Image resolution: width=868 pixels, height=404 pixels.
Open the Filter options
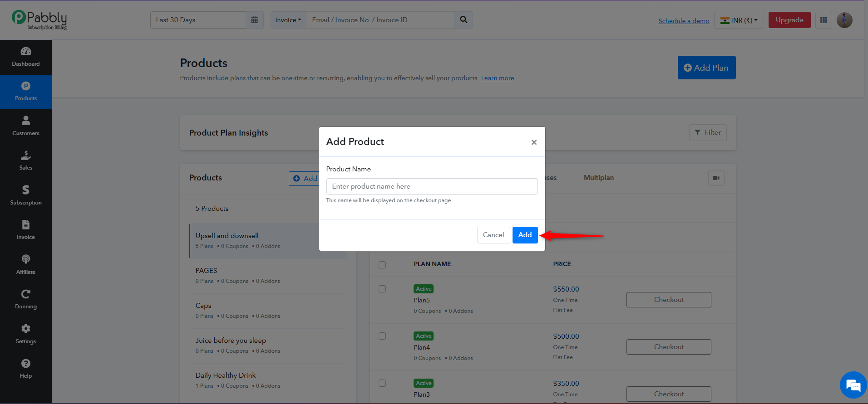[x=708, y=132]
